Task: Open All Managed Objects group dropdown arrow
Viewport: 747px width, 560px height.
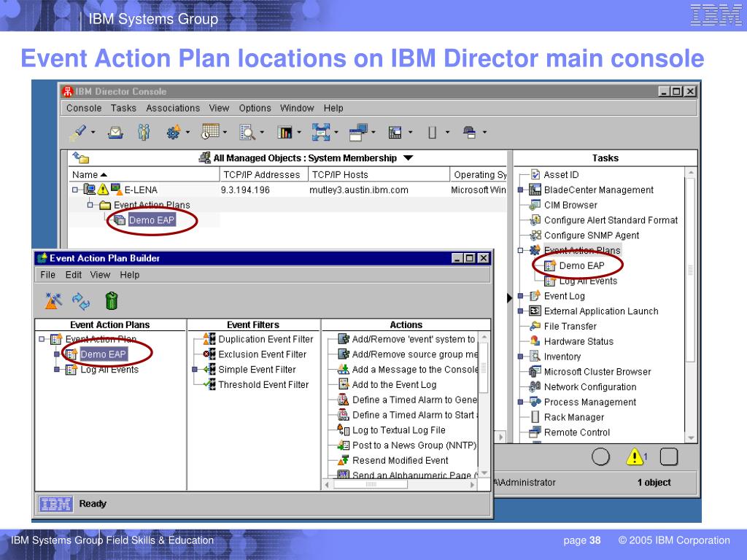Action: (x=409, y=158)
